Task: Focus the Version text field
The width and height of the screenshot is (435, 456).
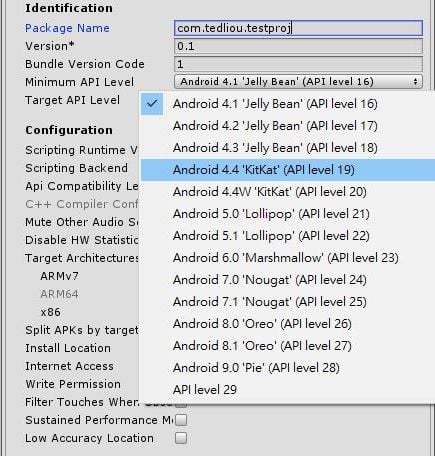Action: pyautogui.click(x=298, y=46)
